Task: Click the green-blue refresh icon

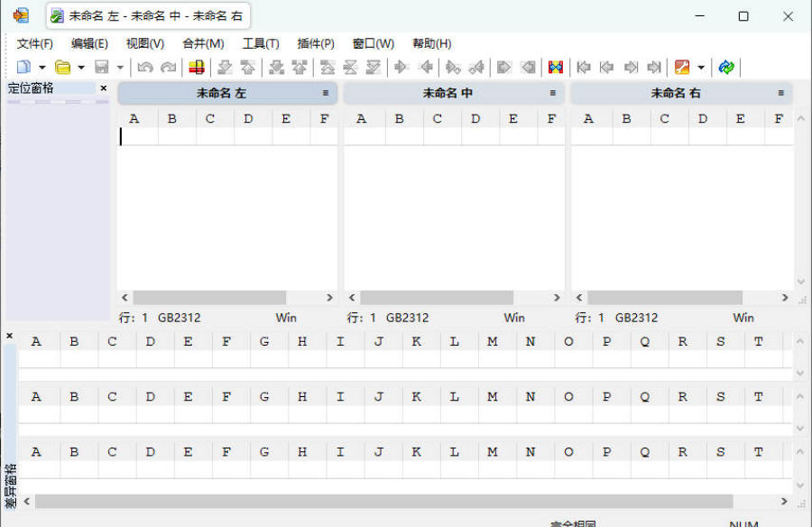Action: 726,68
